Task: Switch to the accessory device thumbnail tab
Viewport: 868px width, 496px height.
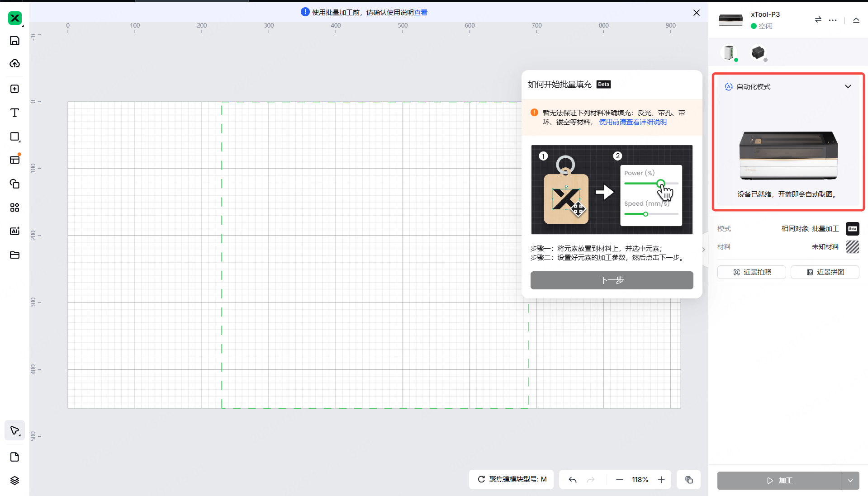Action: click(758, 53)
